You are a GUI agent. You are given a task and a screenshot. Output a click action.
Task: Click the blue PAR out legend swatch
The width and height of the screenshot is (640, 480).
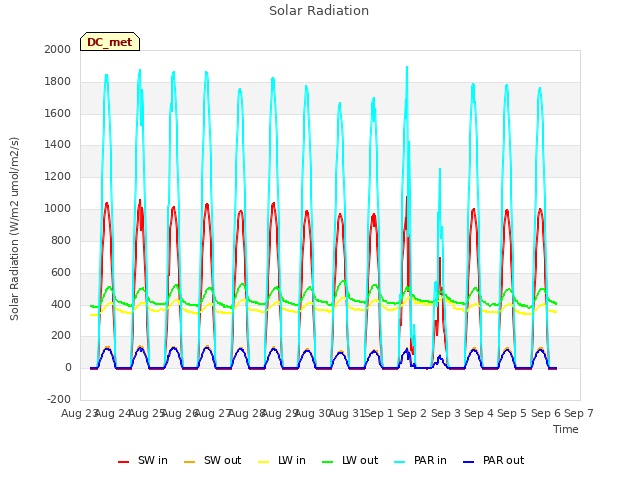click(469, 462)
